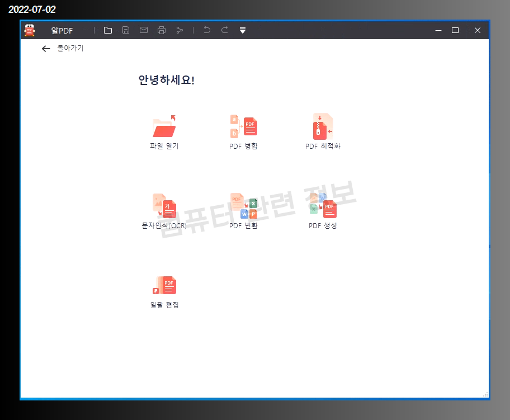Expand the quick access toolbar dropdown arrow
Image resolution: width=510 pixels, height=420 pixels.
click(x=243, y=30)
